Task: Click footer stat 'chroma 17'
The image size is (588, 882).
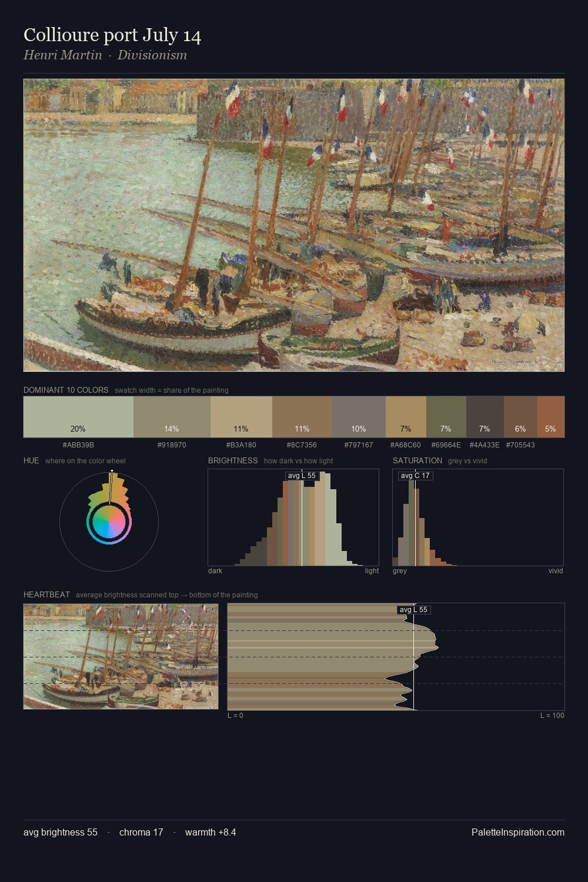Action: pos(141,832)
